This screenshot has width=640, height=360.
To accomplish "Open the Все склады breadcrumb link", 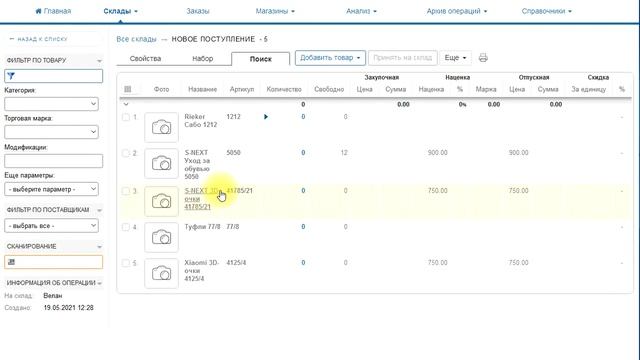I will coord(136,39).
